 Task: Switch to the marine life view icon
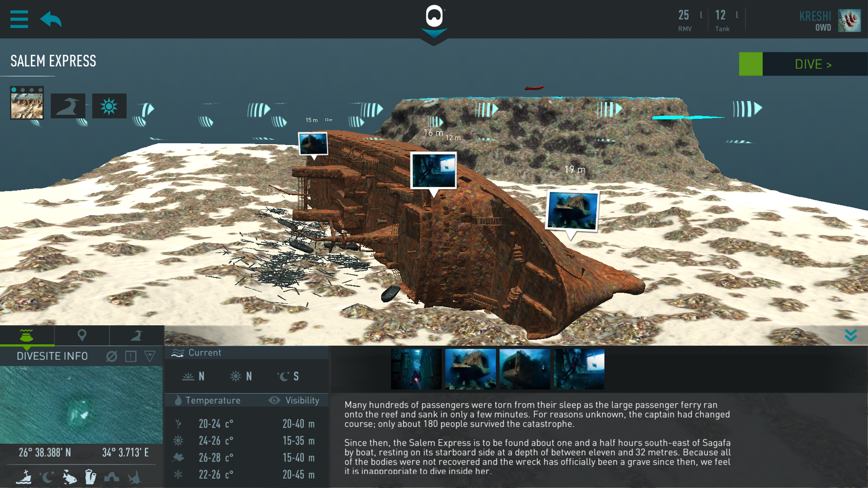68,106
